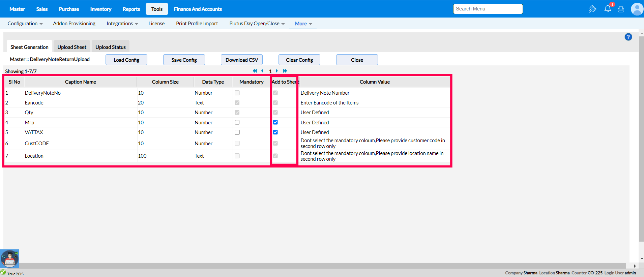Jump to the last page arrow
644x277 pixels.
[285, 71]
